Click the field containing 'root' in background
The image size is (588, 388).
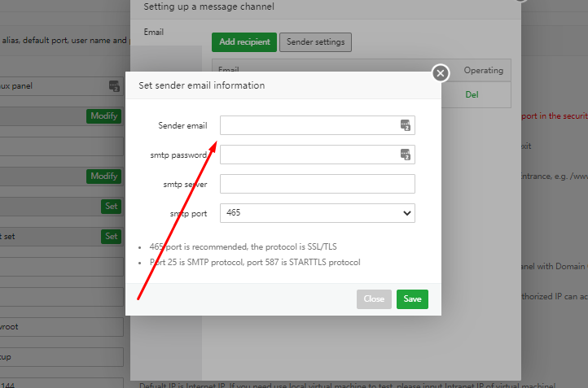point(62,326)
